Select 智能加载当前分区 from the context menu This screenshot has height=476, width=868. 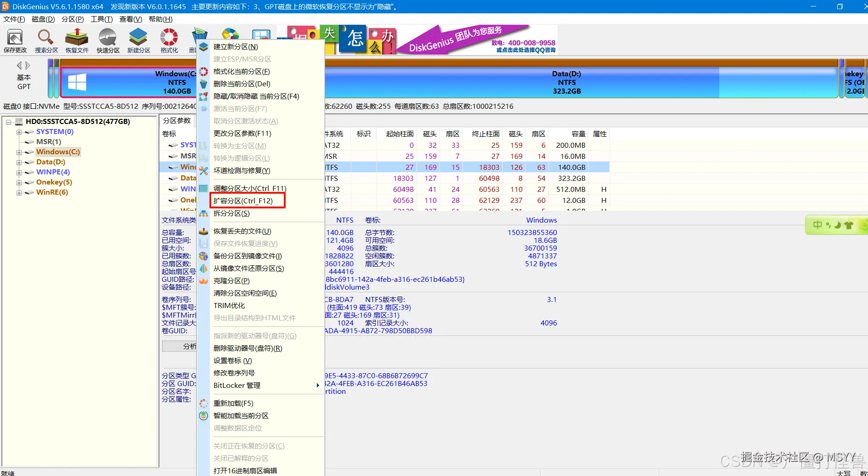tap(241, 416)
